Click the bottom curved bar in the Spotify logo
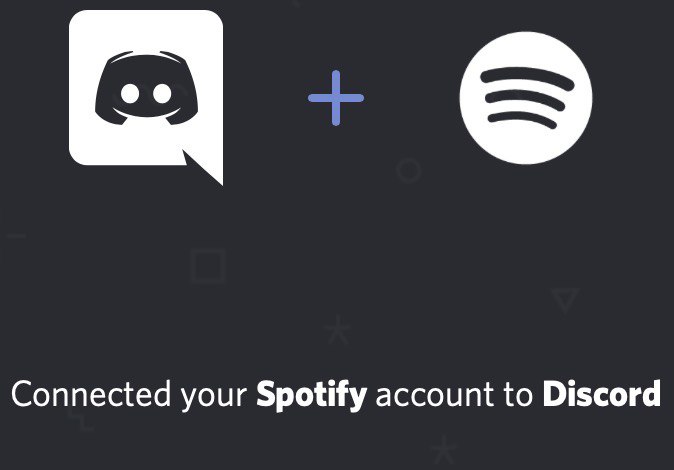The image size is (674, 470). point(522,119)
